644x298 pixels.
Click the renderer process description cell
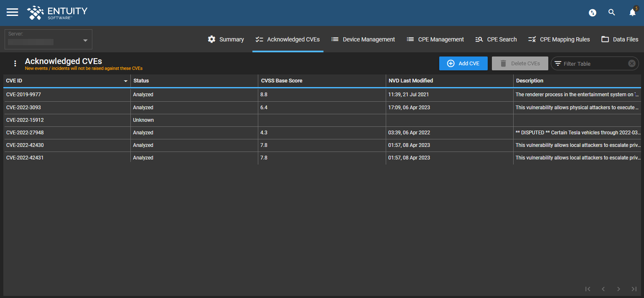coord(577,95)
